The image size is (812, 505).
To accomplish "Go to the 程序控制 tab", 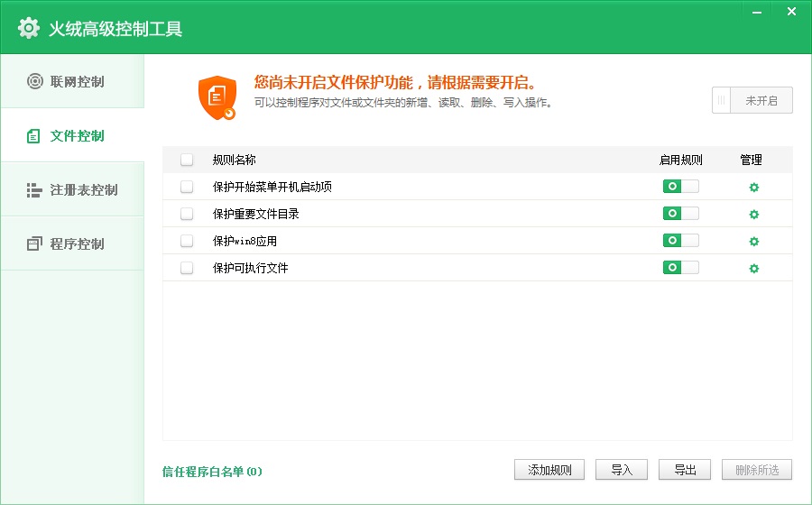I will coord(72,244).
